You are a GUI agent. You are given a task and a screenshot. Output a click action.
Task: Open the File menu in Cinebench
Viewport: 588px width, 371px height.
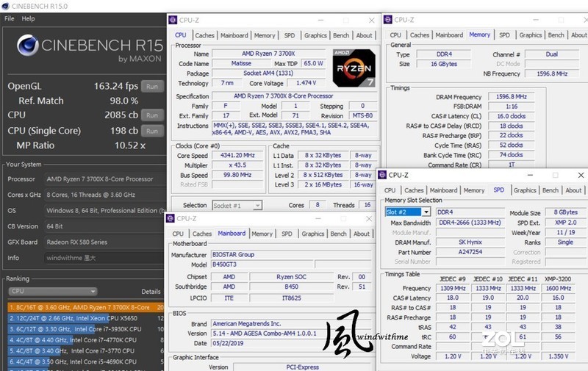click(x=10, y=18)
